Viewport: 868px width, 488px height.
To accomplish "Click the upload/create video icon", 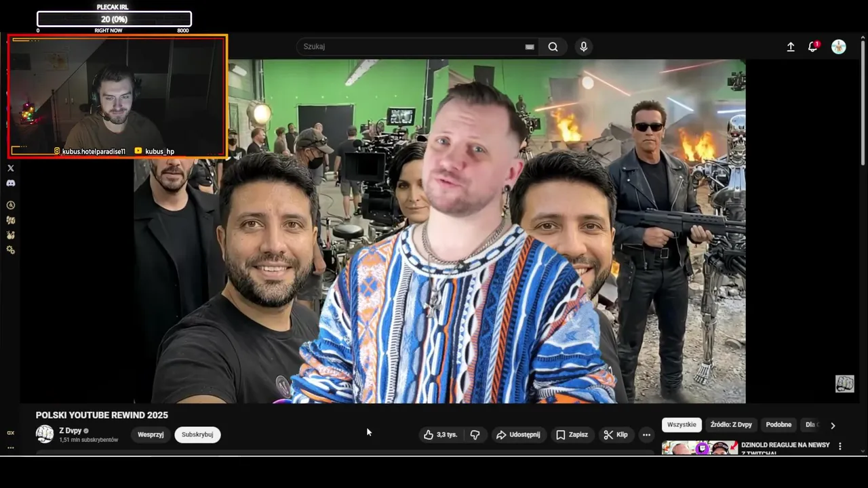I will pyautogui.click(x=791, y=47).
